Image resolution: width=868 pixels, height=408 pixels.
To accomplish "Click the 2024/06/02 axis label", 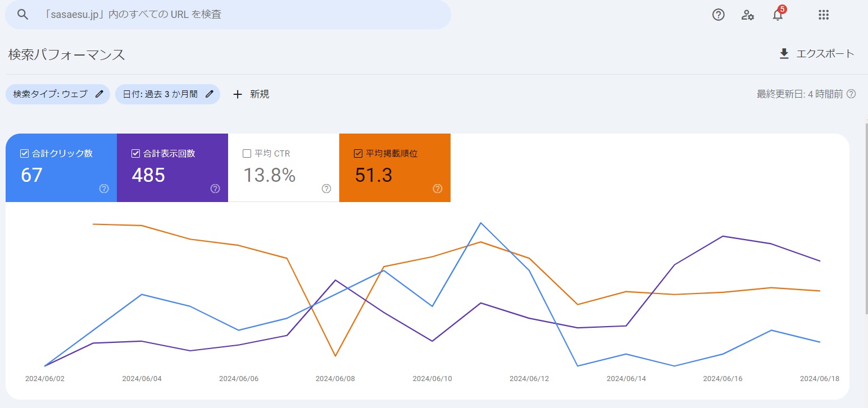I will [x=45, y=379].
